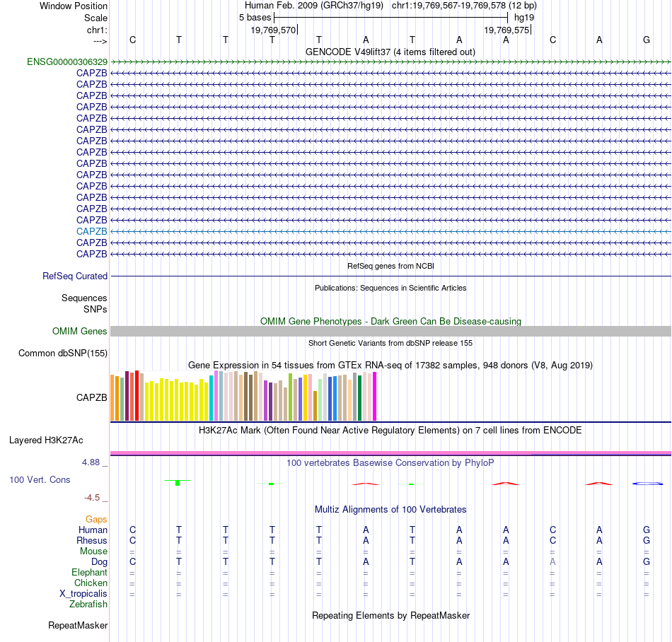672x642 pixels.
Task: Click the magenta GTEx expression bar
Action: [375, 396]
